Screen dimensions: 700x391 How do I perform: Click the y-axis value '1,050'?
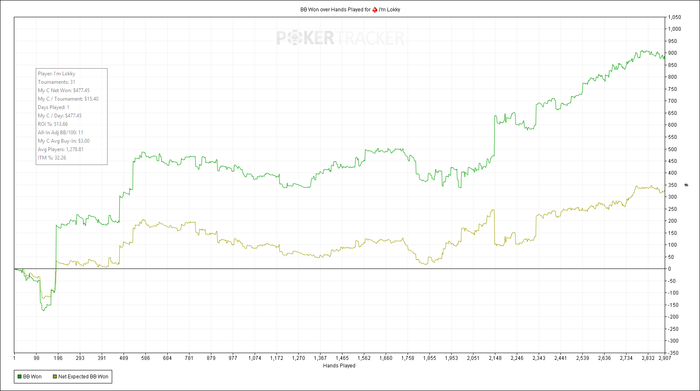pos(675,17)
